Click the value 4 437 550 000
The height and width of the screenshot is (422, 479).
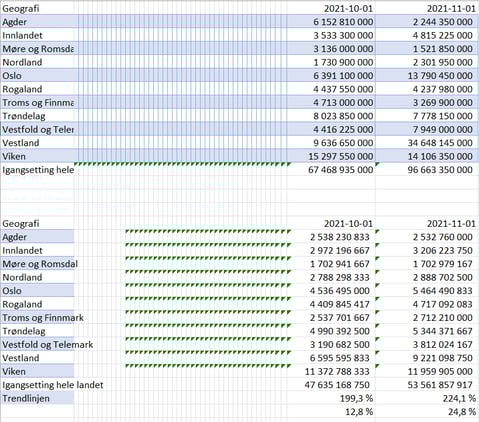[x=343, y=89]
